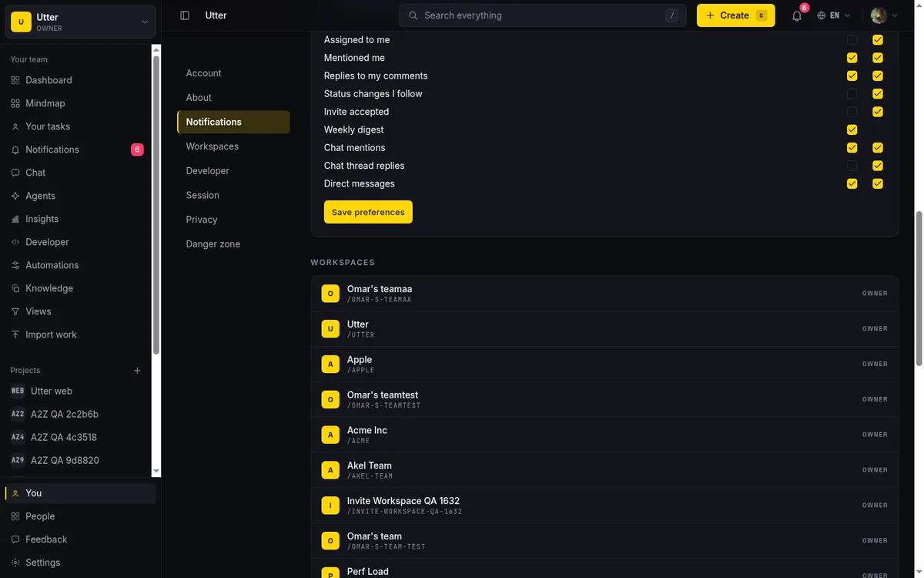Select the Notifications settings section

pos(233,122)
